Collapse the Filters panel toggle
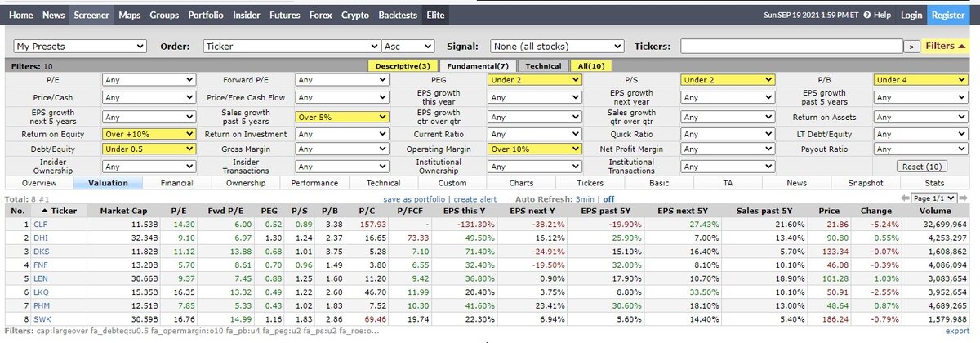980x343 pixels. pyautogui.click(x=947, y=47)
